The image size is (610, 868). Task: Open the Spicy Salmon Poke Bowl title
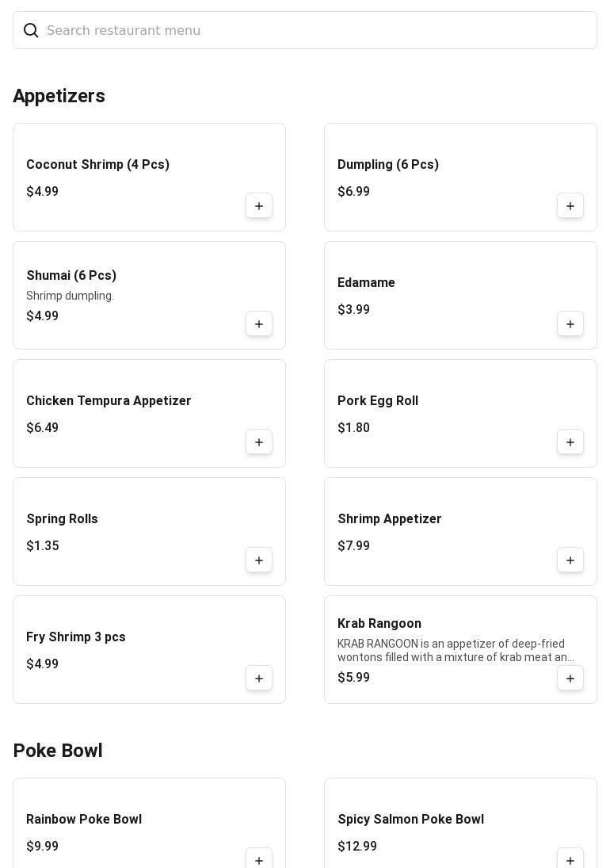[410, 820]
